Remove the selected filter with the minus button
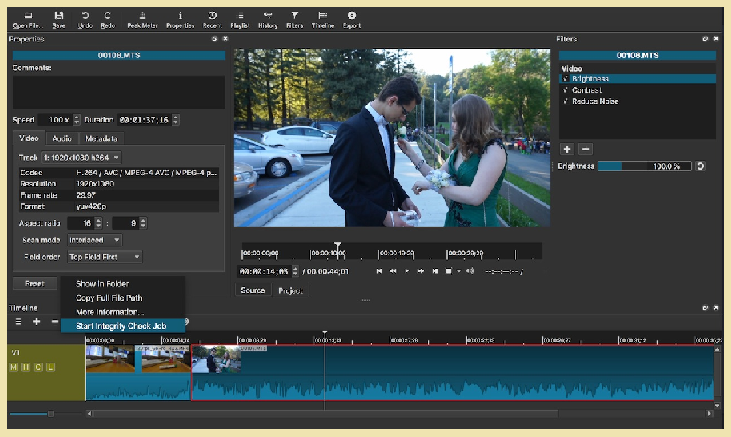 point(586,149)
